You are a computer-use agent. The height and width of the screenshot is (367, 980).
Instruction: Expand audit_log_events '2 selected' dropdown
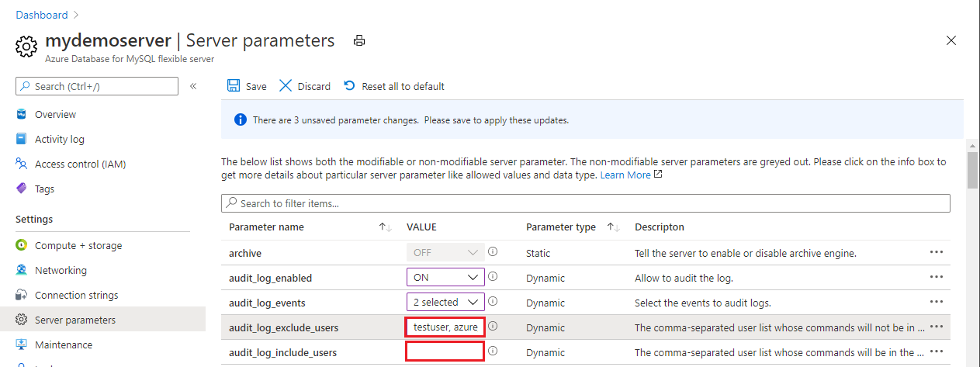click(445, 302)
